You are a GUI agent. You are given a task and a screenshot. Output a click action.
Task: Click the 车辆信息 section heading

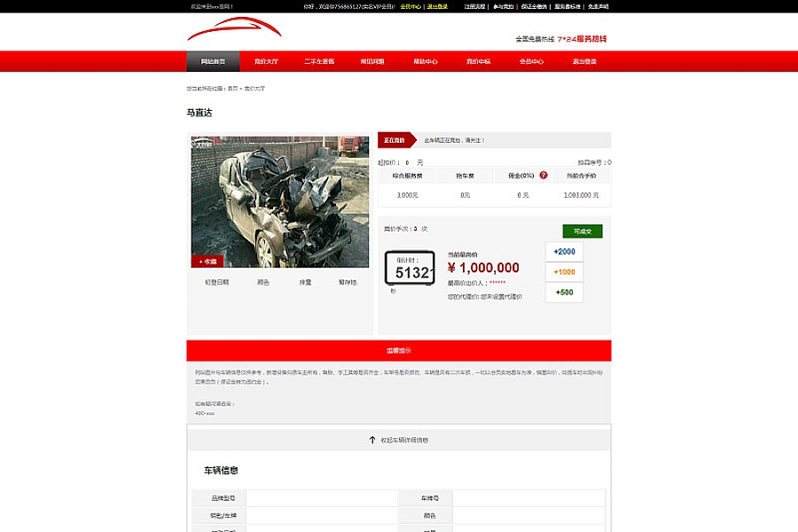(221, 471)
